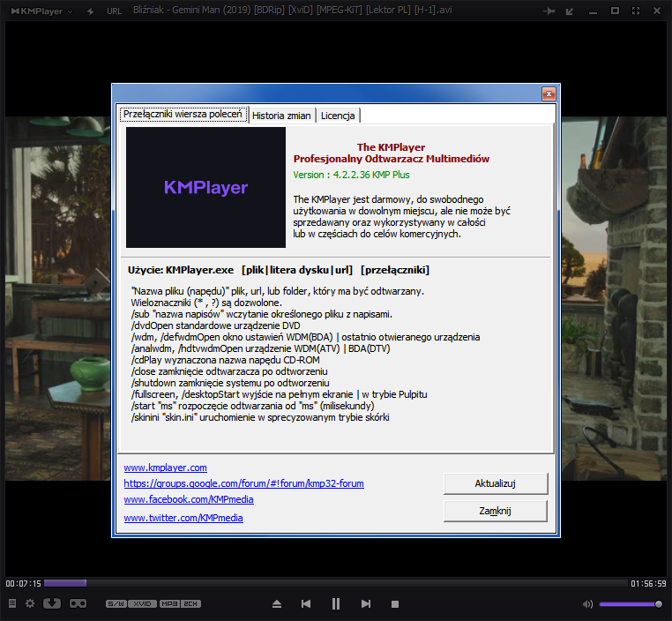This screenshot has width=672, height=621.
Task: Click the KMPlayer logo image in the dialog
Action: coord(205,187)
